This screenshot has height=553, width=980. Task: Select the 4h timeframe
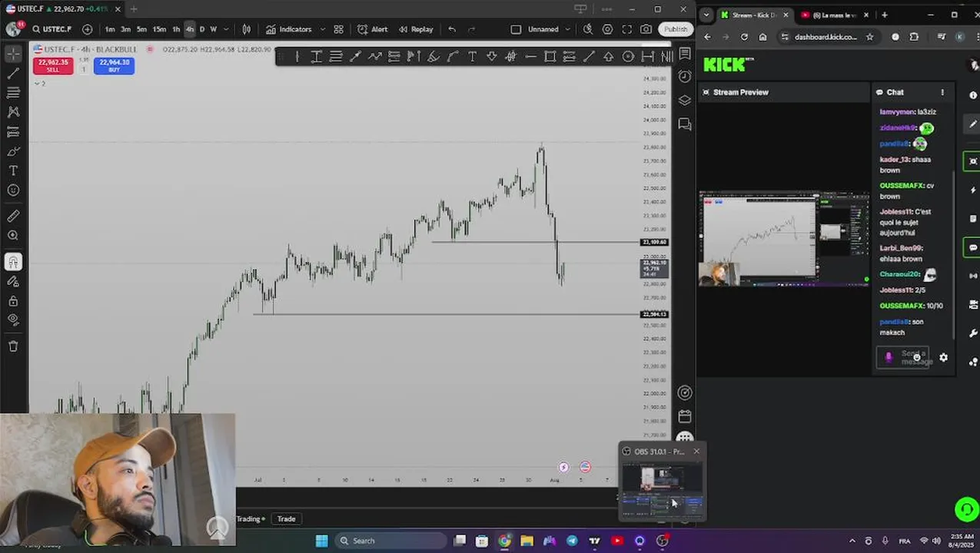190,29
